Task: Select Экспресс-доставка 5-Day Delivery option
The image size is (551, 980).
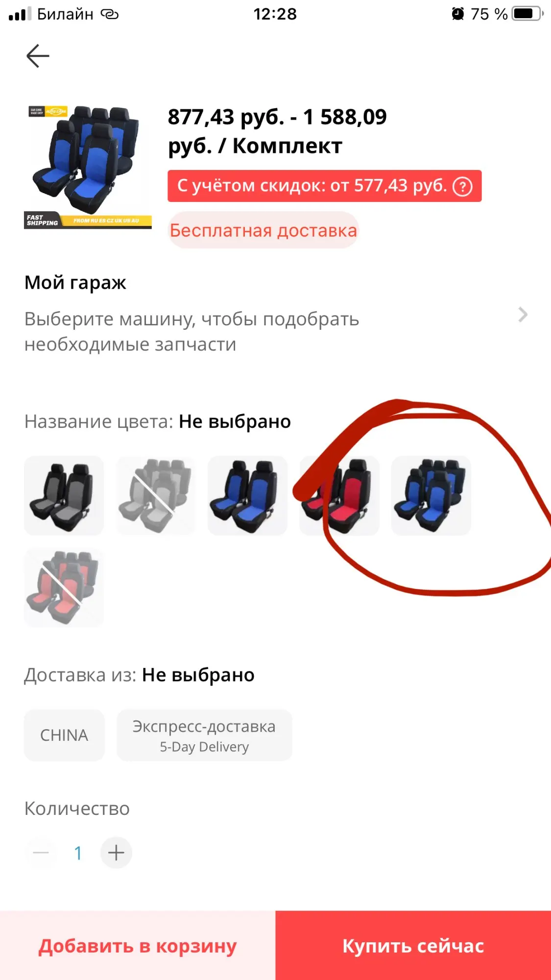Action: [x=204, y=735]
